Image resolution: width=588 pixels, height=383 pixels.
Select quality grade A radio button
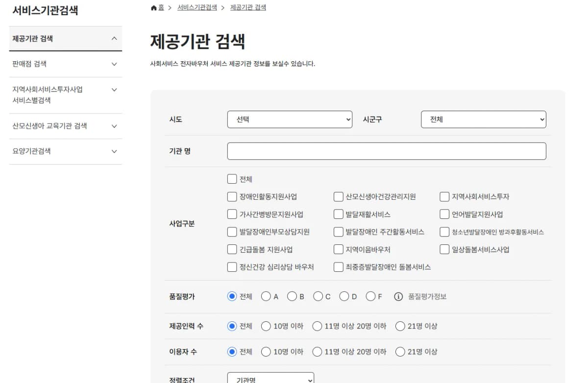click(x=266, y=296)
